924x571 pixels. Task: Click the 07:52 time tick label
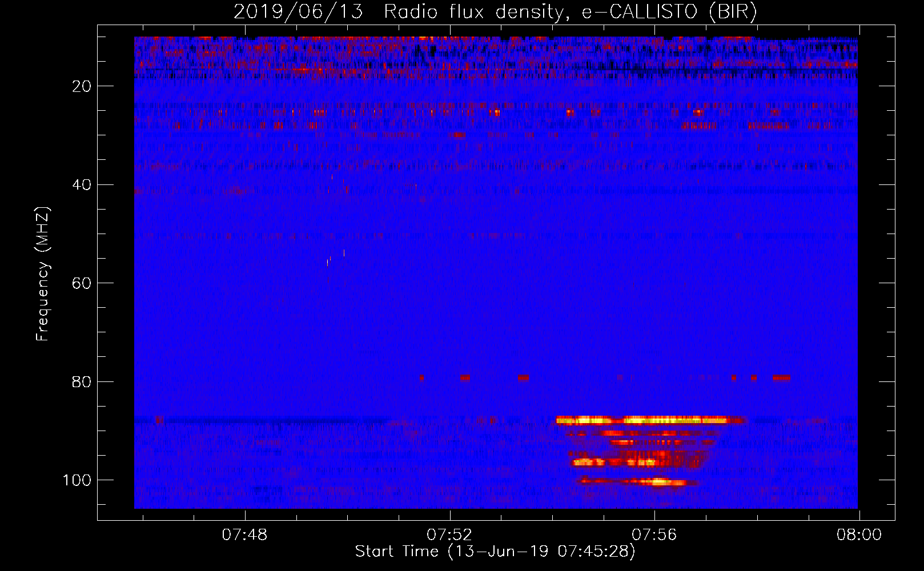(x=450, y=535)
